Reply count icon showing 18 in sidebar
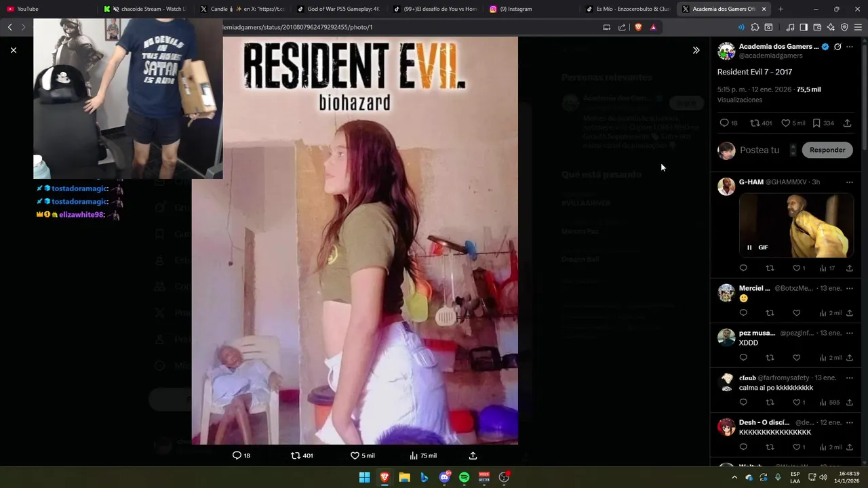This screenshot has height=488, width=868. (x=724, y=123)
